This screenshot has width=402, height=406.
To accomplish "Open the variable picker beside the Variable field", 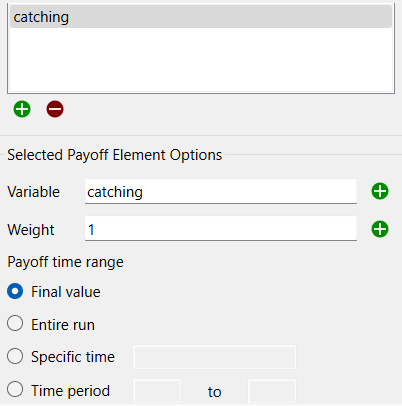I will (380, 191).
